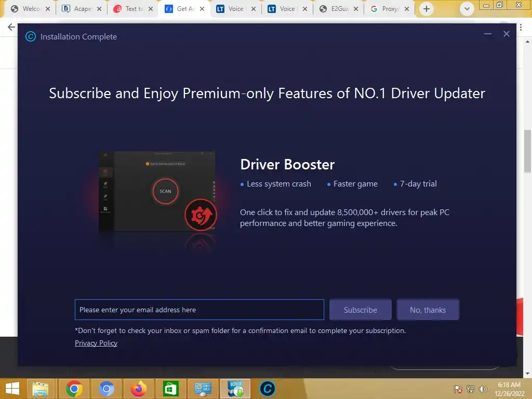
Task: Close the Text to tab
Action: [151, 9]
